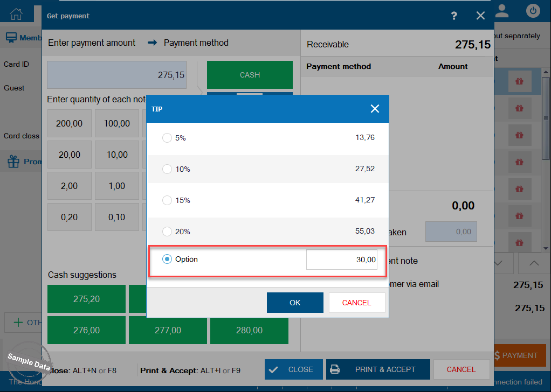
Task: Cancel the Get payment window
Action: pyautogui.click(x=461, y=369)
